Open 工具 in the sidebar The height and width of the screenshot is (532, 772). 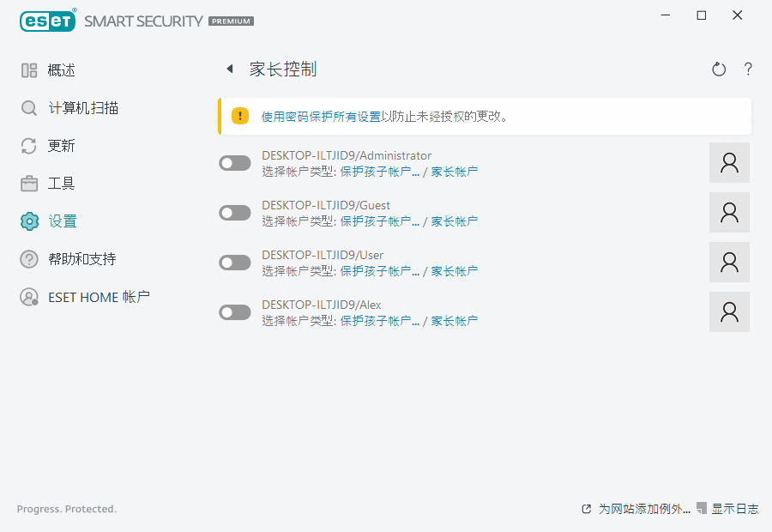click(x=61, y=184)
